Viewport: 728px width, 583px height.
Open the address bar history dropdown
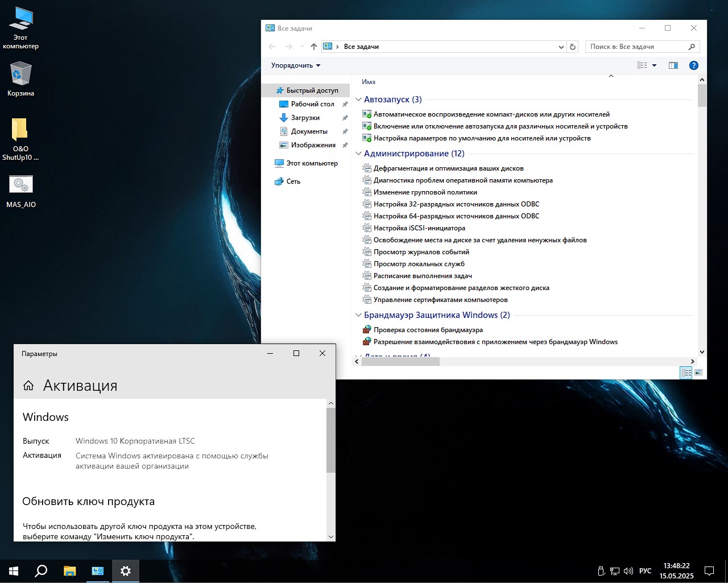tap(561, 47)
